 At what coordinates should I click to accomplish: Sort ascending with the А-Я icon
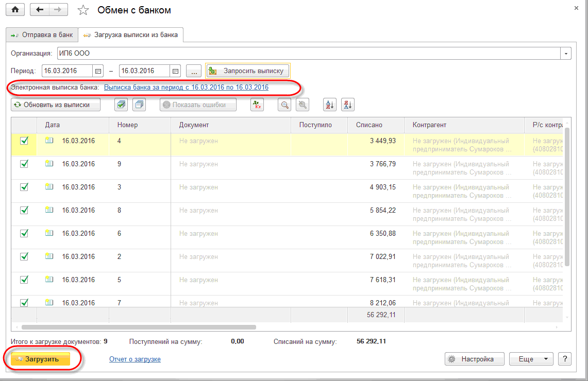(330, 105)
